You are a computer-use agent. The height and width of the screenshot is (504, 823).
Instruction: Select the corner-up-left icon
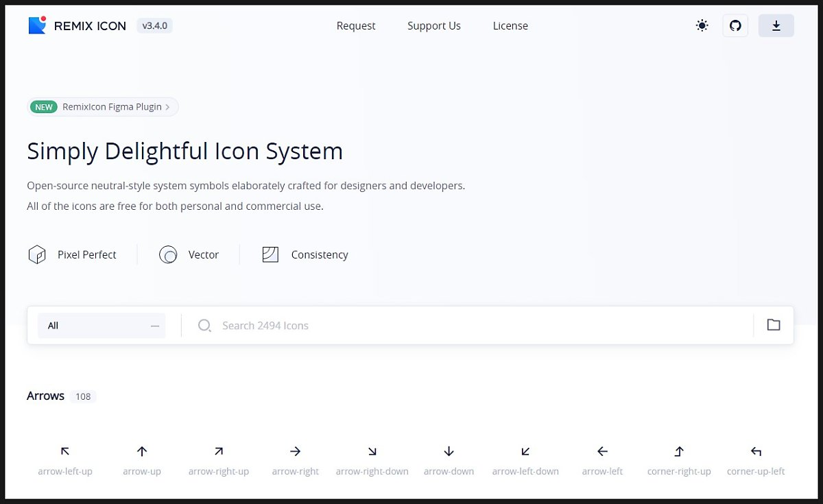[x=756, y=451]
